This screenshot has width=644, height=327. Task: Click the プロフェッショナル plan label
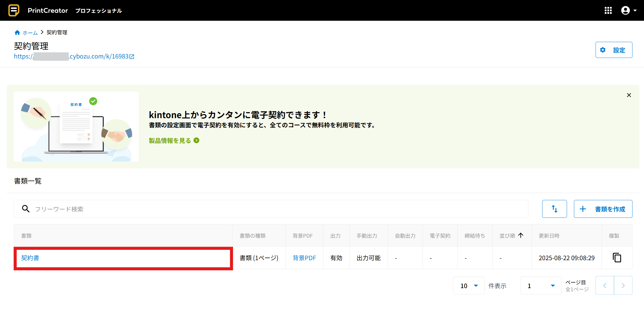pyautogui.click(x=99, y=11)
